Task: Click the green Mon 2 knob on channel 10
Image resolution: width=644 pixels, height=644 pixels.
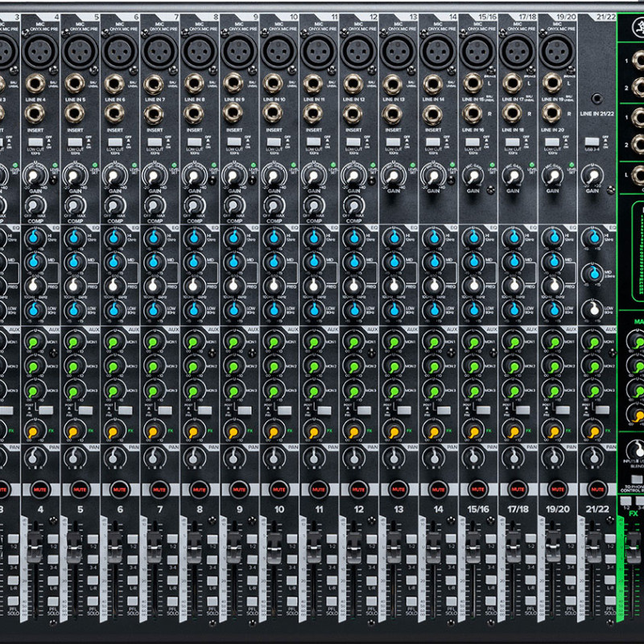Action: click(274, 366)
